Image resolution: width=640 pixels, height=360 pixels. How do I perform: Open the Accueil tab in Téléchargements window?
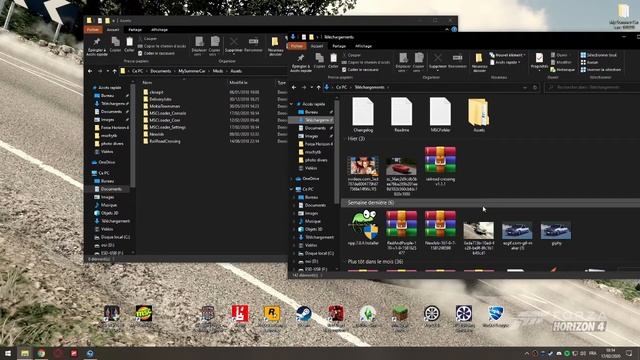[317, 46]
